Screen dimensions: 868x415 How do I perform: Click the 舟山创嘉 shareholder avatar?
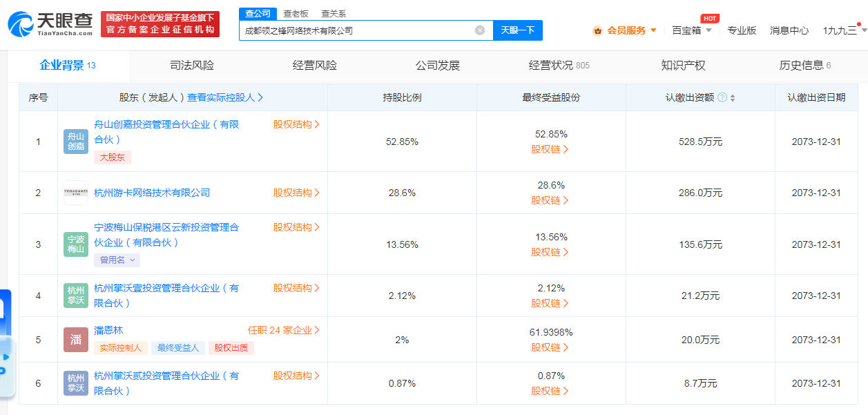76,142
